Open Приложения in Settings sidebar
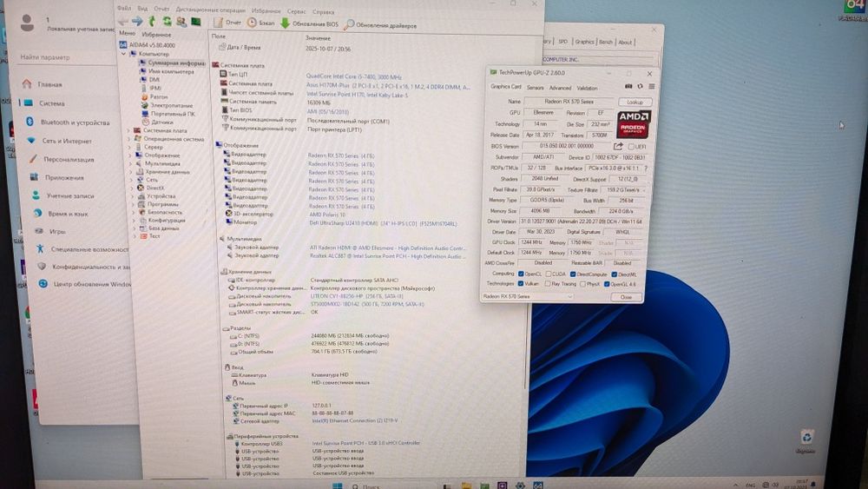Image resolution: width=868 pixels, height=489 pixels. pyautogui.click(x=57, y=177)
